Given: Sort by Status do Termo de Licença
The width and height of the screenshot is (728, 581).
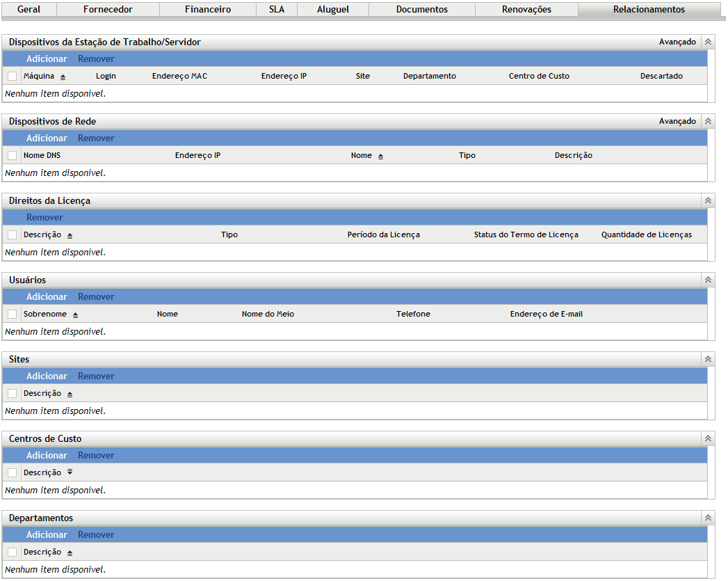Looking at the screenshot, I should point(526,235).
